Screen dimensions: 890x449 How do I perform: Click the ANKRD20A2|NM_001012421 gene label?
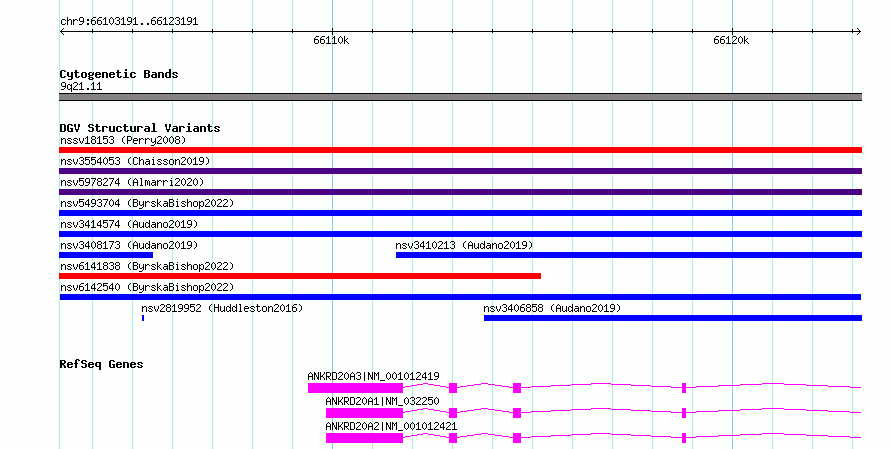pyautogui.click(x=391, y=426)
